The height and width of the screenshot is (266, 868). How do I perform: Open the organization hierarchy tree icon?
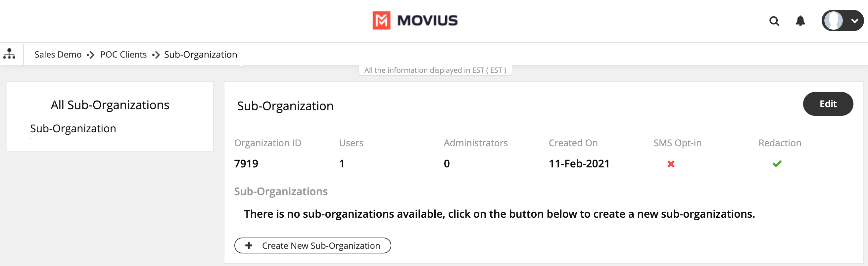[9, 54]
